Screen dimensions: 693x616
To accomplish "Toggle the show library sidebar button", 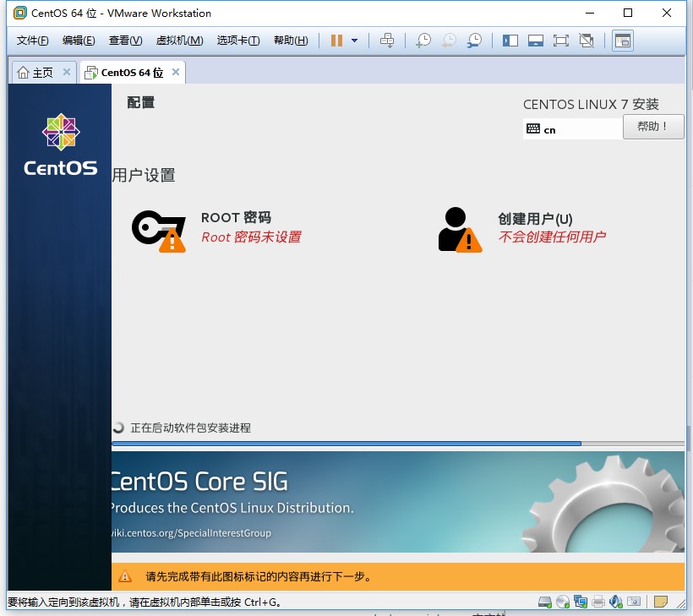I will (510, 41).
